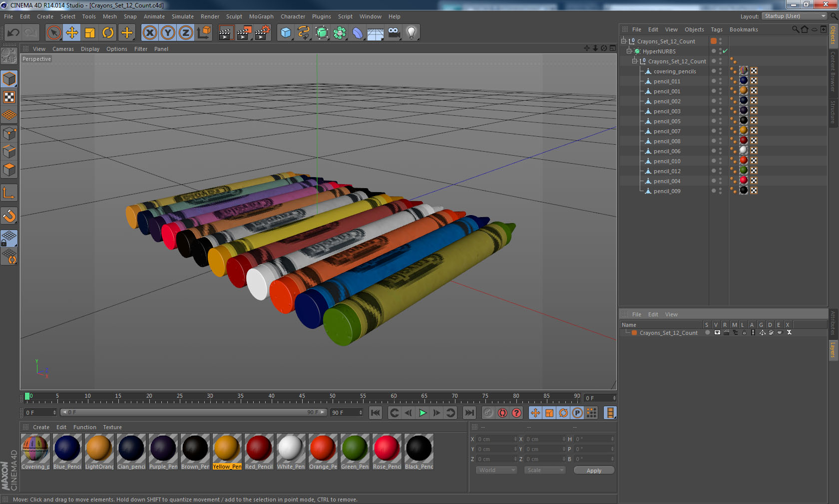This screenshot has height=504, width=839.
Task: Open the Layout dropdown Startup (User)
Action: (x=795, y=16)
